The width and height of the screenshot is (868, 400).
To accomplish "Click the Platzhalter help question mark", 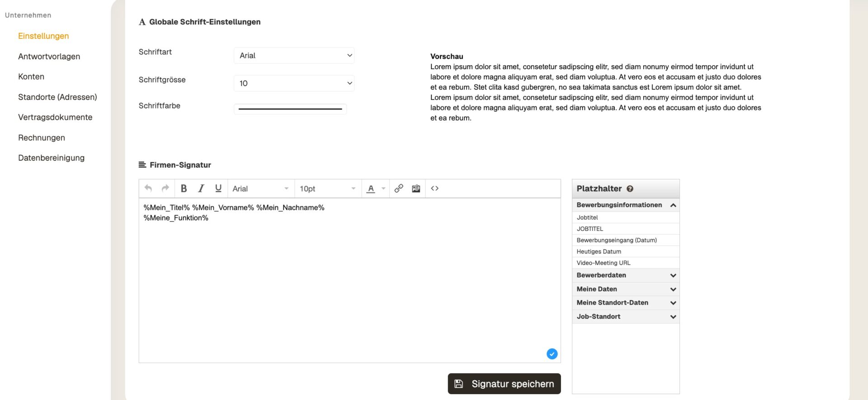I will point(630,189).
